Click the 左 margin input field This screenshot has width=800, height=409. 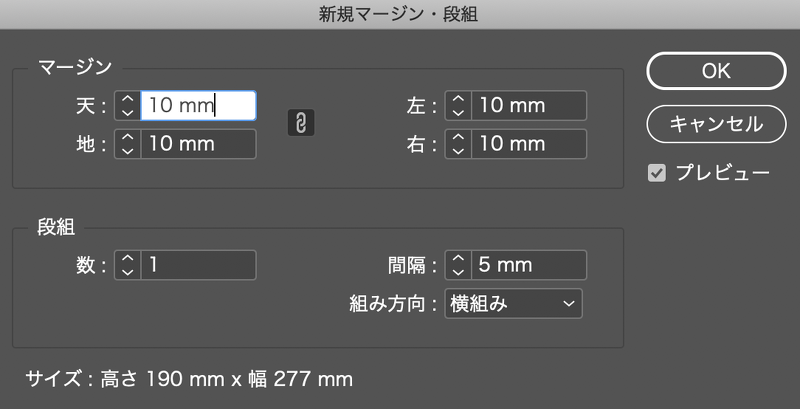click(x=528, y=105)
